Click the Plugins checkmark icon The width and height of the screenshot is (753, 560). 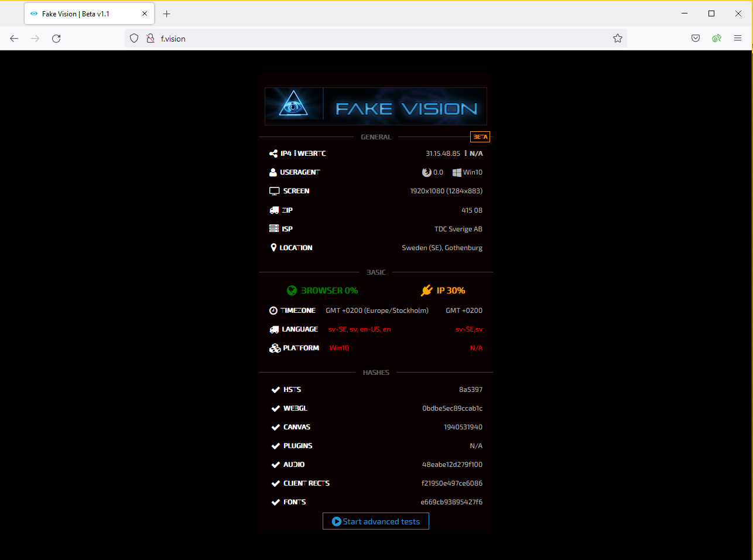pos(275,446)
